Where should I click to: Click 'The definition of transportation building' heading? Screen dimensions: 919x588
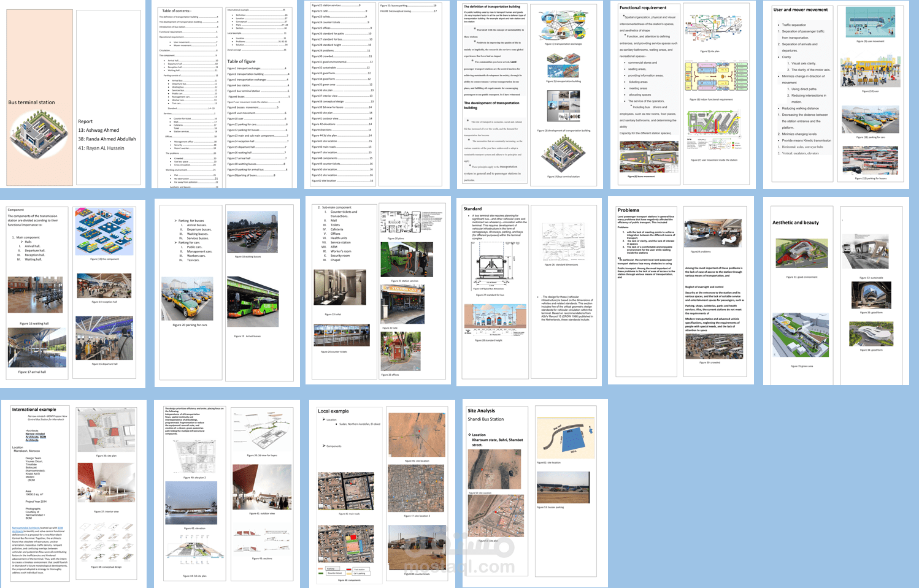coord(491,7)
